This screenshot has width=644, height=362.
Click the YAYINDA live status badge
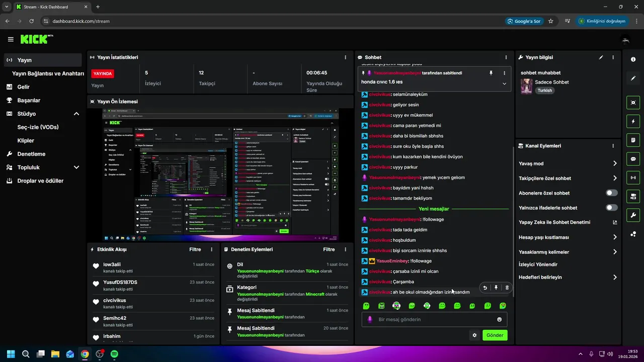point(103,73)
